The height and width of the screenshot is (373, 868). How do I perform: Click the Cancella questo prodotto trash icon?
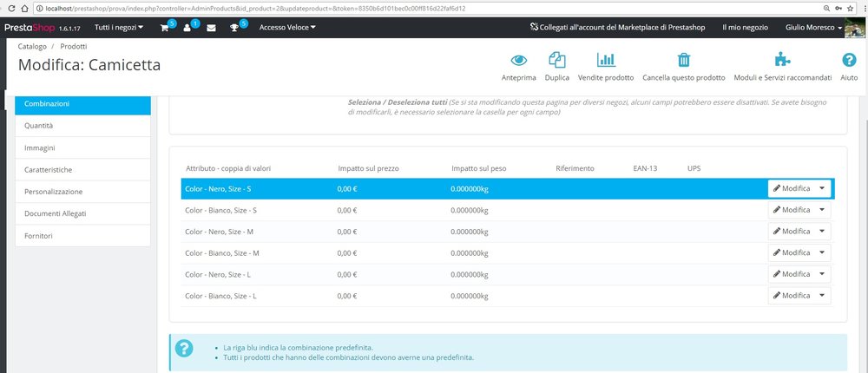click(684, 60)
